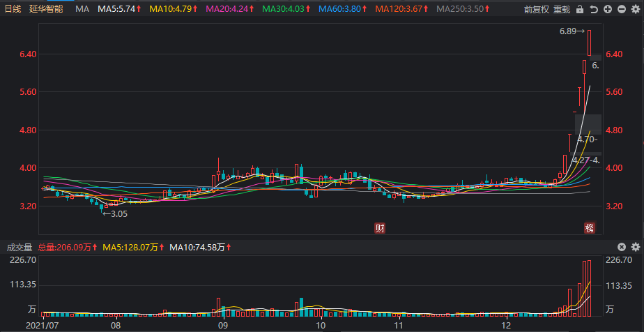Click the 10 month axis label
This screenshot has height=332, width=644.
321,325
